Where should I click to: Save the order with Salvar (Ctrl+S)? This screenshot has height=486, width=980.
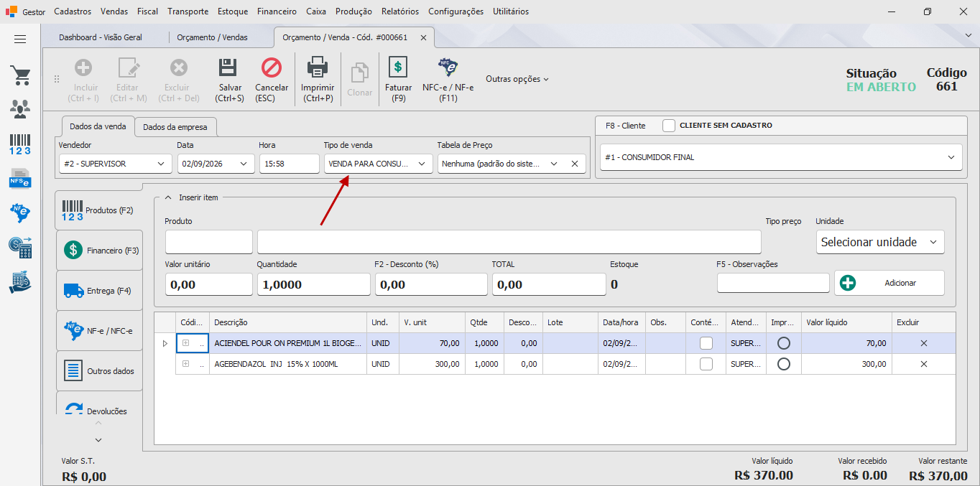[x=229, y=80]
